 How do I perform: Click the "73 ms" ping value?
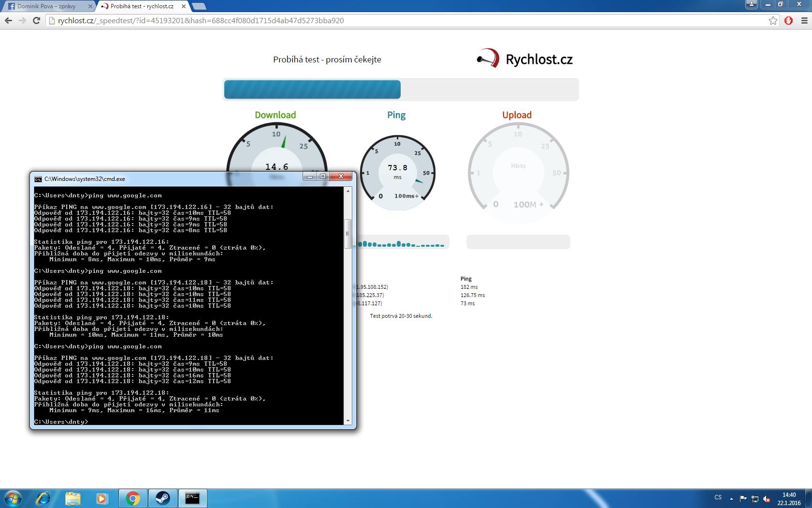pyautogui.click(x=467, y=303)
